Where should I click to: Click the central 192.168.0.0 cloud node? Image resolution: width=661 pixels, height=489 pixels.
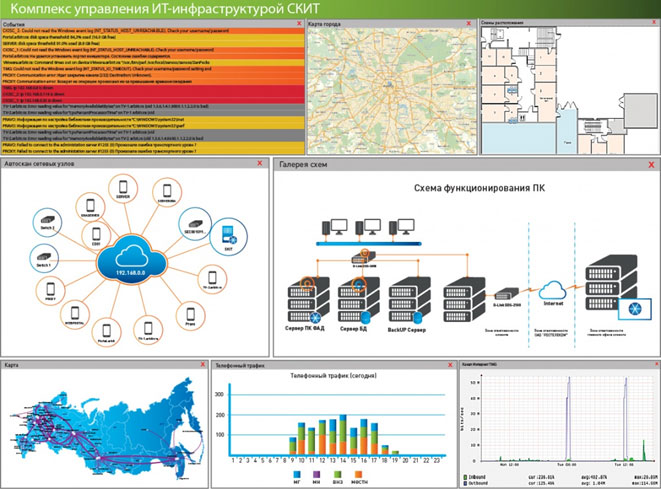[132, 262]
